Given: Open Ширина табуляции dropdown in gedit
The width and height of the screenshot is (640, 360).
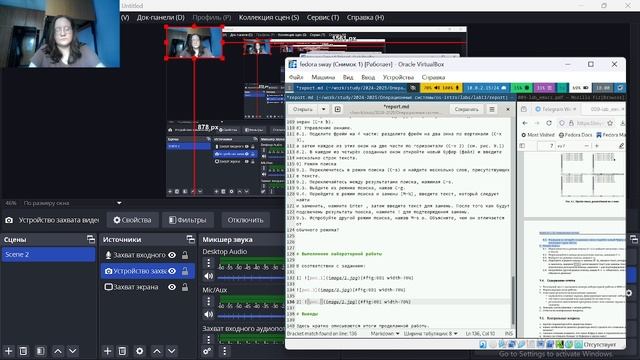Looking at the screenshot, I should (x=431, y=333).
